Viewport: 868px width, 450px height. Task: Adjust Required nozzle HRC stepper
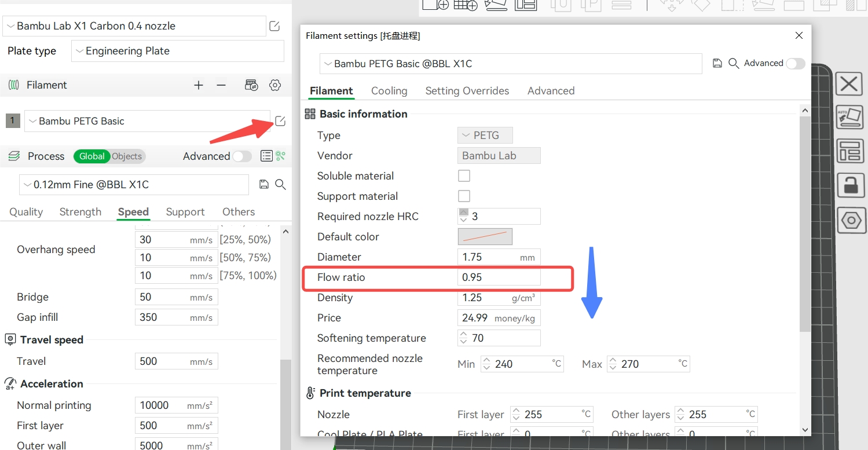click(x=463, y=217)
